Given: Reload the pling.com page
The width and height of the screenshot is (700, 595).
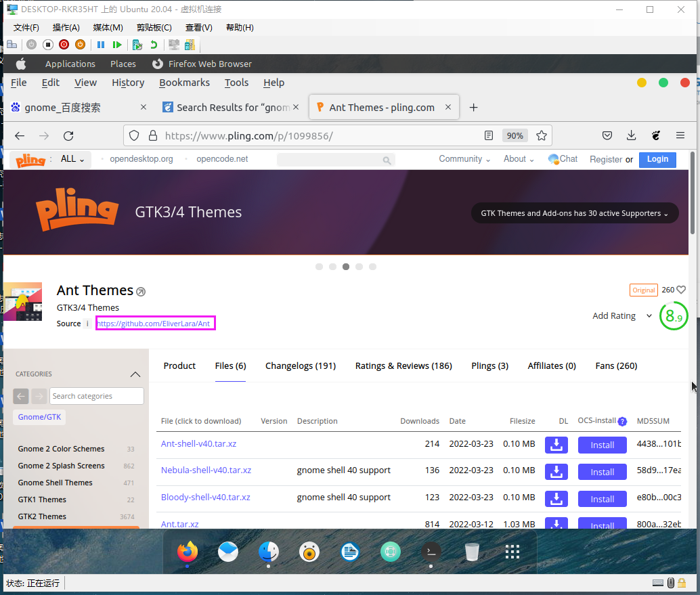Looking at the screenshot, I should point(68,135).
